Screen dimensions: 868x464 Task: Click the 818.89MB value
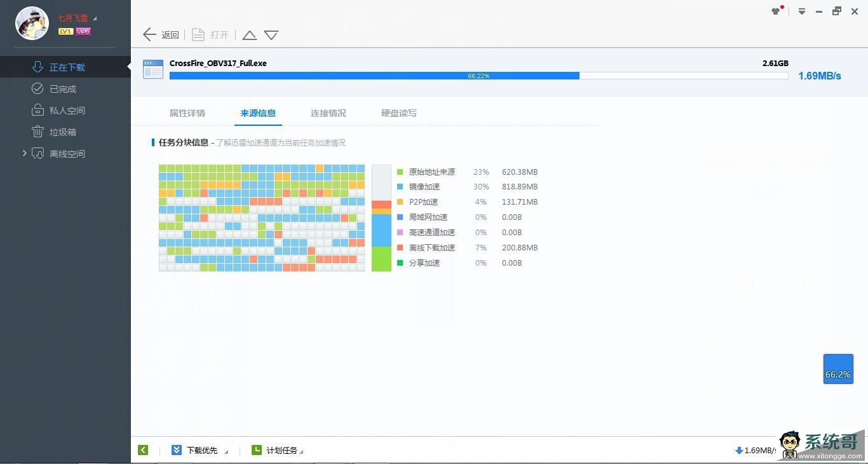520,187
